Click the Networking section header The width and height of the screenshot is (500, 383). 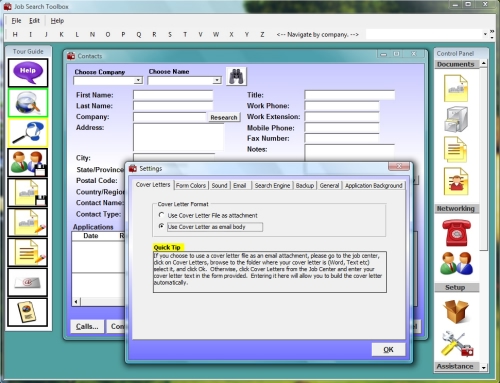coord(456,209)
